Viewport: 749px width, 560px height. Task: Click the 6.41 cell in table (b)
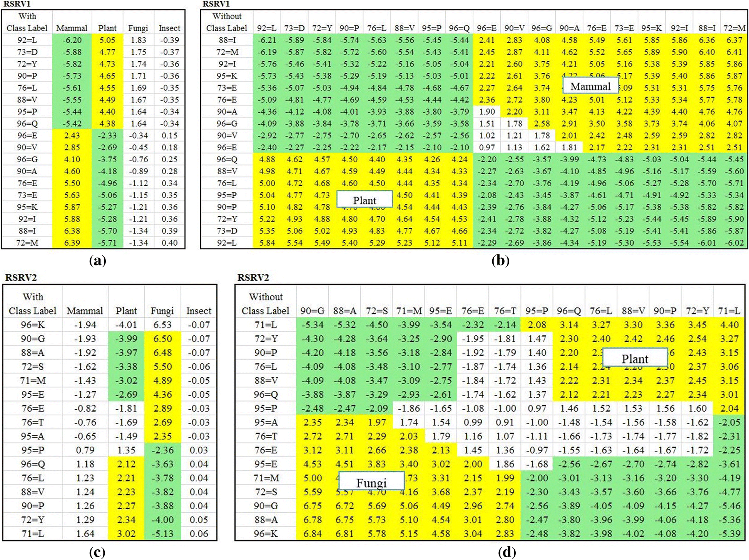pyautogui.click(x=734, y=52)
